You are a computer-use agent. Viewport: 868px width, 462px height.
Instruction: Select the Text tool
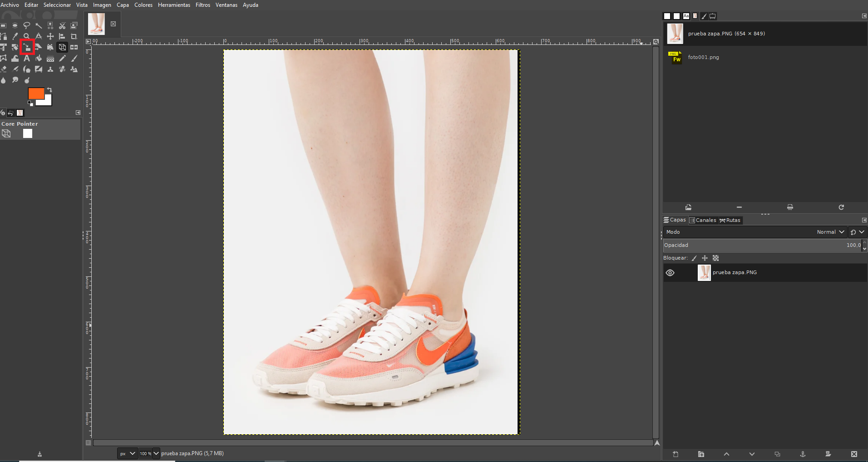click(x=27, y=59)
